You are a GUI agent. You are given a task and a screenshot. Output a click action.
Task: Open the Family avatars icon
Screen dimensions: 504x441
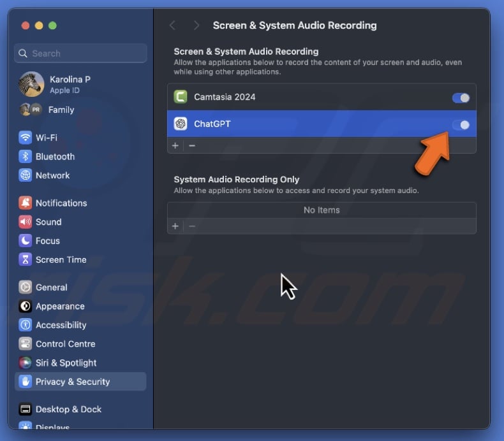point(31,110)
